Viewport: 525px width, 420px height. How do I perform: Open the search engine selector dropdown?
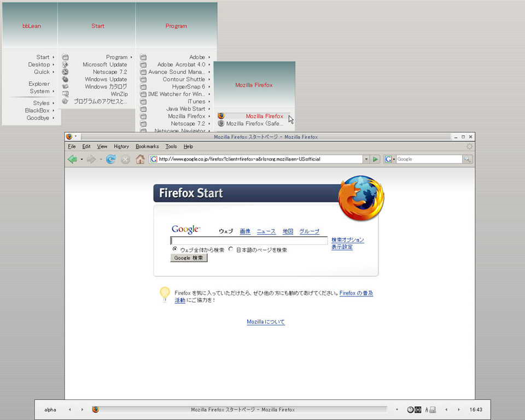tap(389, 159)
